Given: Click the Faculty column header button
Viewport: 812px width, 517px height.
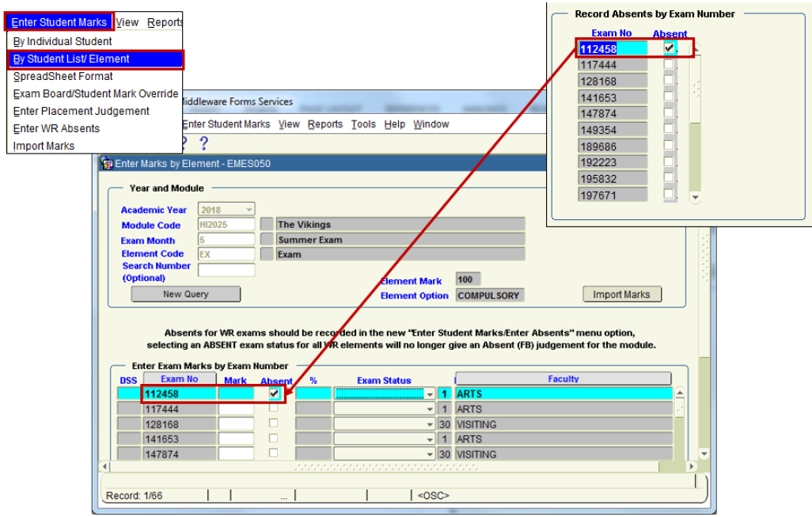Looking at the screenshot, I should [563, 379].
